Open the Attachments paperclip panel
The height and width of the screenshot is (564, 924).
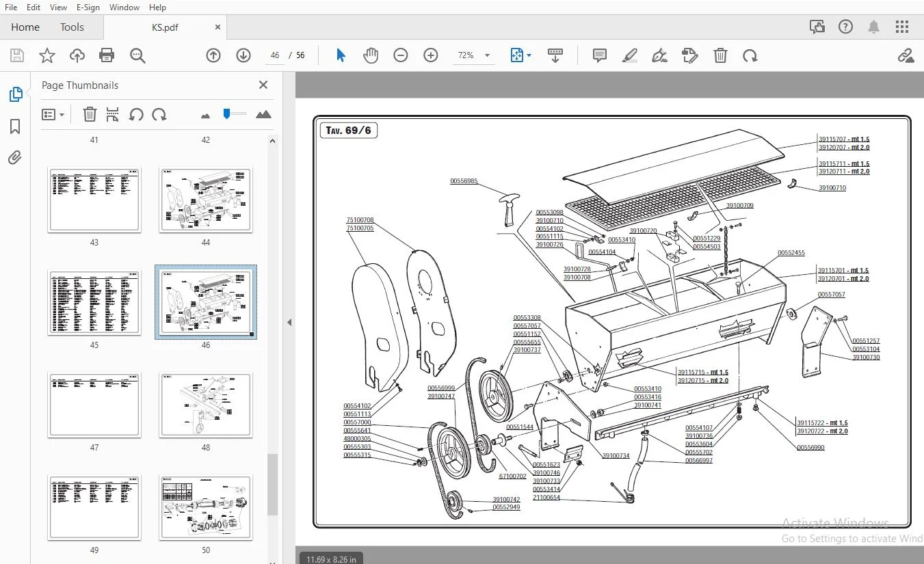(x=15, y=158)
